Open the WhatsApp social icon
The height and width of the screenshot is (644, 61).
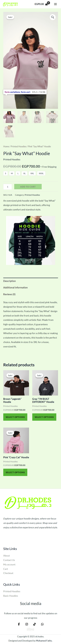click(x=42, y=624)
